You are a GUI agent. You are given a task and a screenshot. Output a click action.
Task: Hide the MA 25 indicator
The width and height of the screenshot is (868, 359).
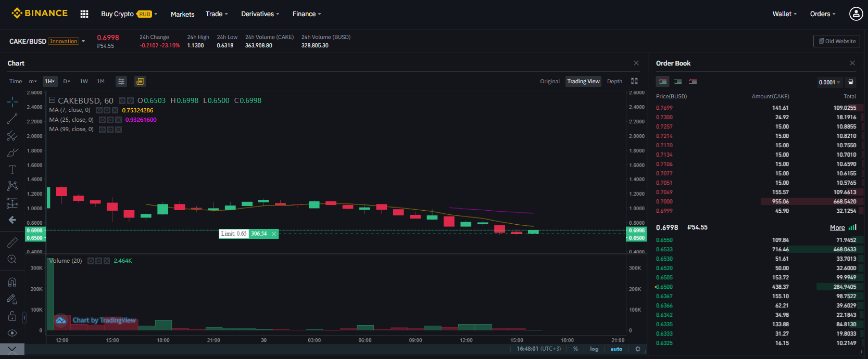(x=103, y=120)
